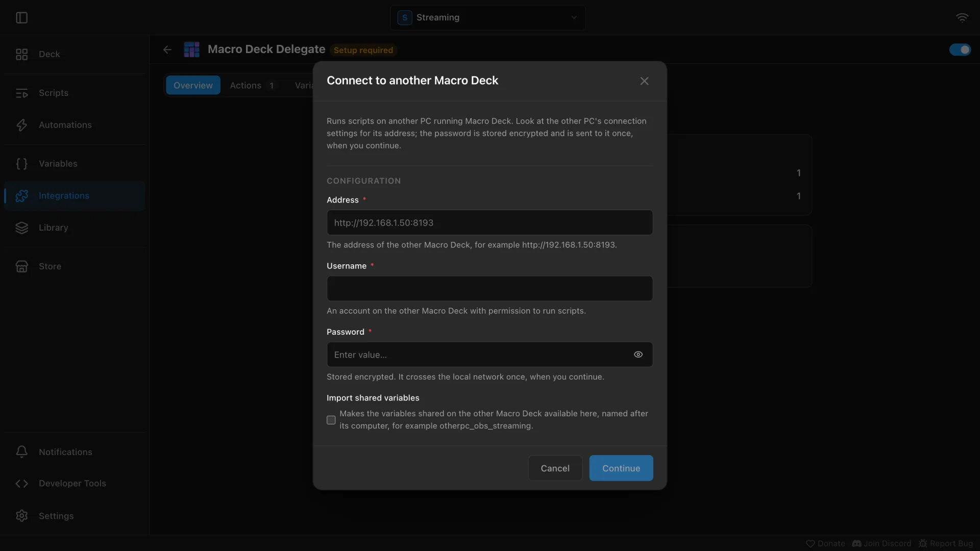Open the Report Bug link
Image resolution: width=980 pixels, height=551 pixels.
946,544
